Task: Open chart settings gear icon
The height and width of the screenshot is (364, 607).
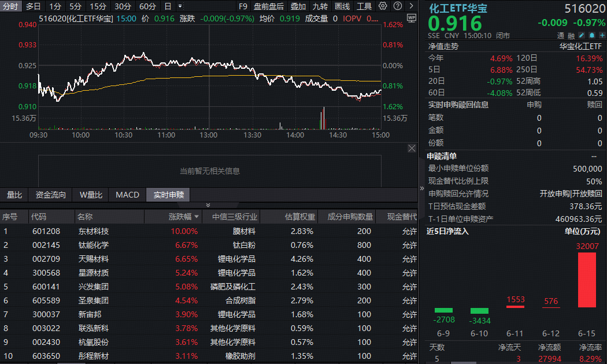Action: (x=383, y=6)
